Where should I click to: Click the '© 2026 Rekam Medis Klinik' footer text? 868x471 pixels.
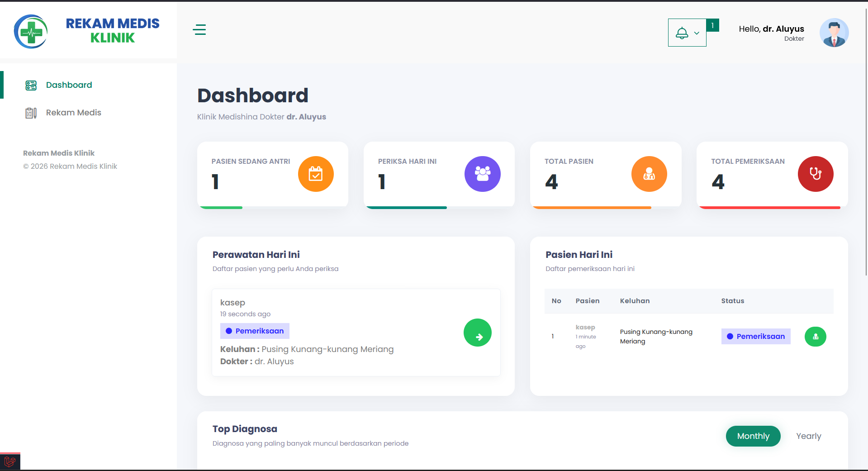coord(70,167)
